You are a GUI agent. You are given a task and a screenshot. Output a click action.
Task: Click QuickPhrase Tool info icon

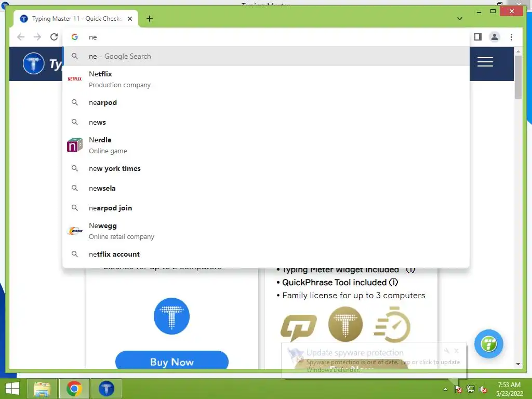pos(394,282)
